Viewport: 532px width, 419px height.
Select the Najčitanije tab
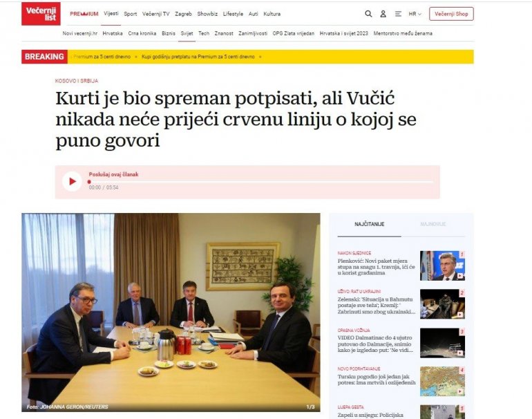370,224
